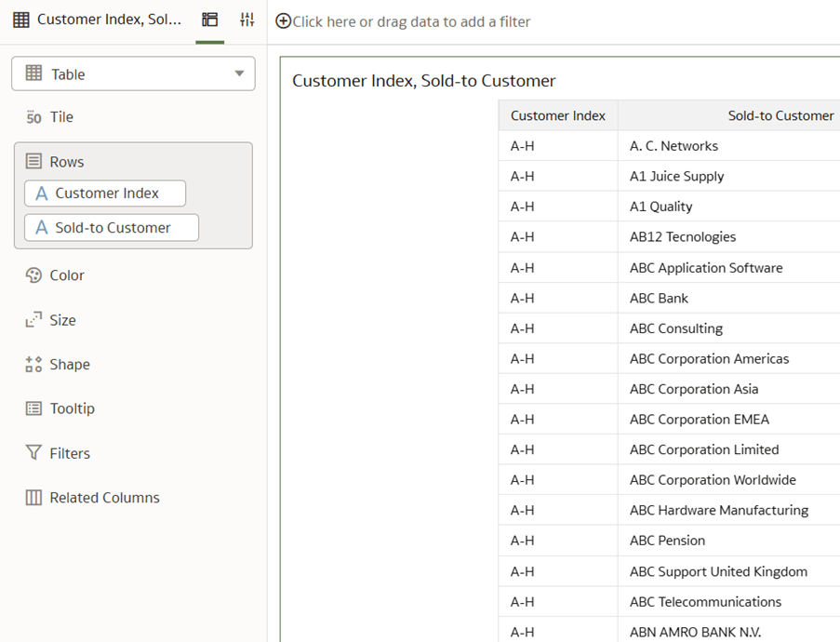
Task: Select the Grammar panel tab with green underline
Action: [210, 20]
